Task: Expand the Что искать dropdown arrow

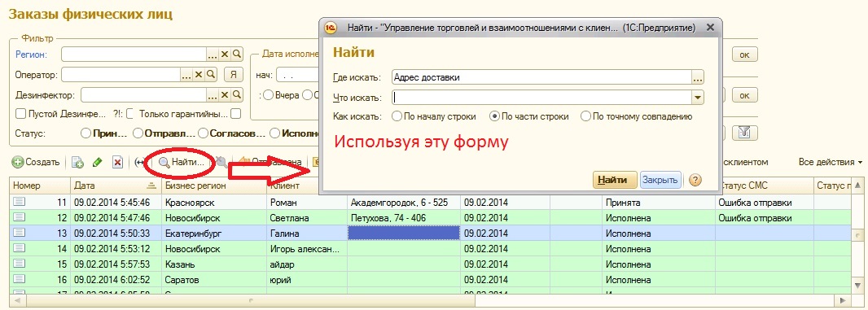Action: (698, 98)
